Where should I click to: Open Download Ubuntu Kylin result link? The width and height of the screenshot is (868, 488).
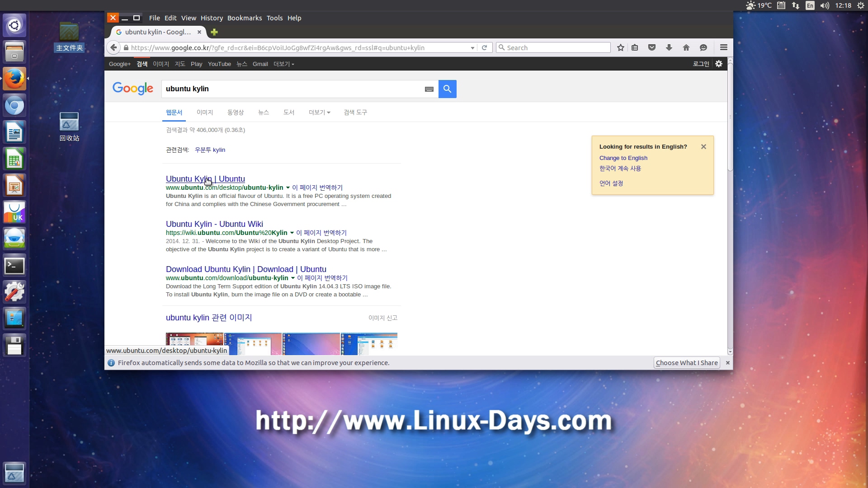(x=246, y=269)
